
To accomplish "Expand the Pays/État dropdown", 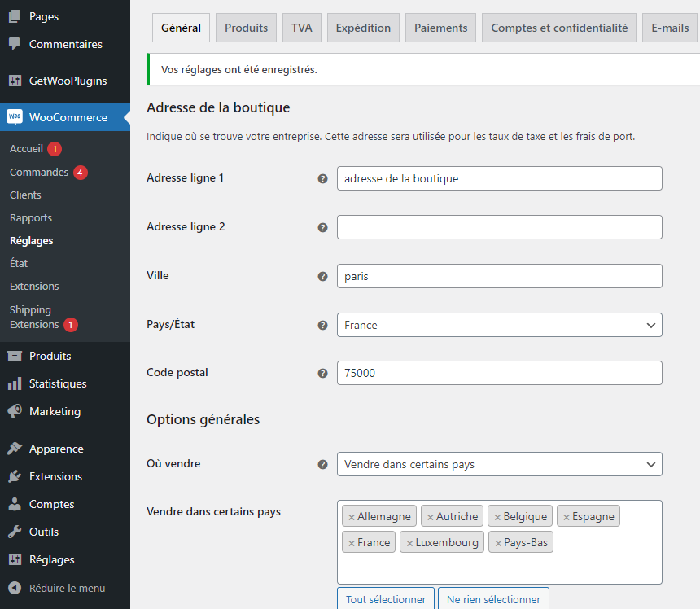I will point(499,325).
